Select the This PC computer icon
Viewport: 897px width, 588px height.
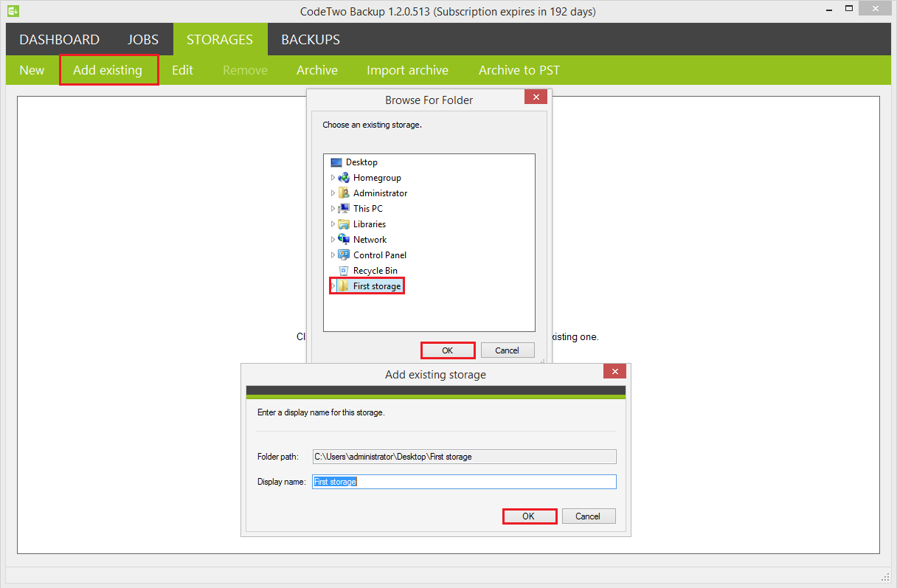point(344,208)
